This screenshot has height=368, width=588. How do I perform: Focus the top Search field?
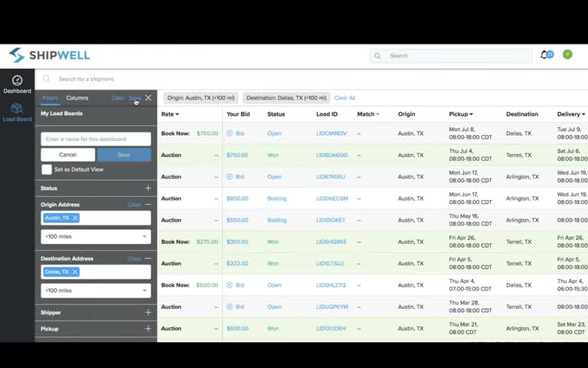(451, 55)
